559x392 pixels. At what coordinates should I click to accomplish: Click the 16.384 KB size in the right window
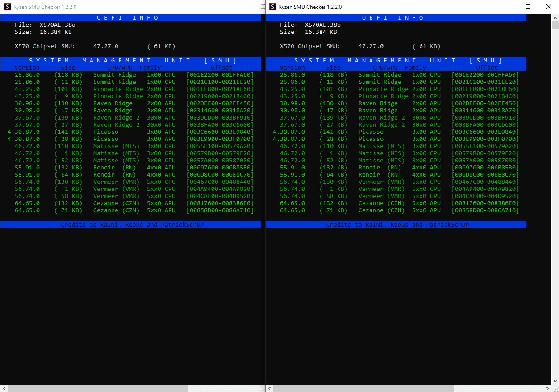pos(321,32)
